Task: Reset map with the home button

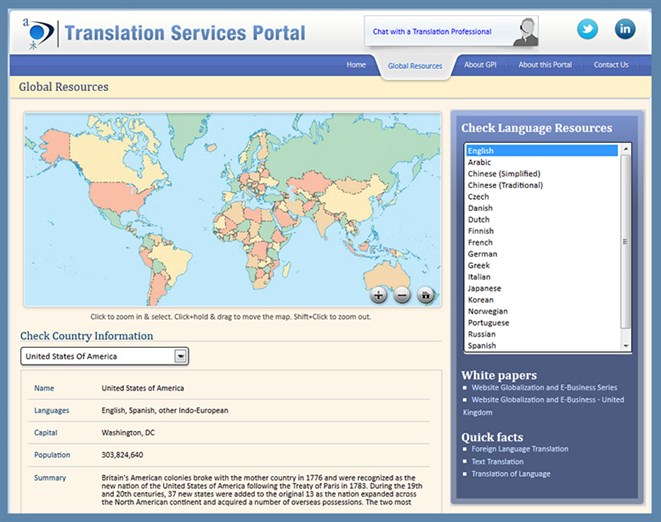Action: (425, 295)
